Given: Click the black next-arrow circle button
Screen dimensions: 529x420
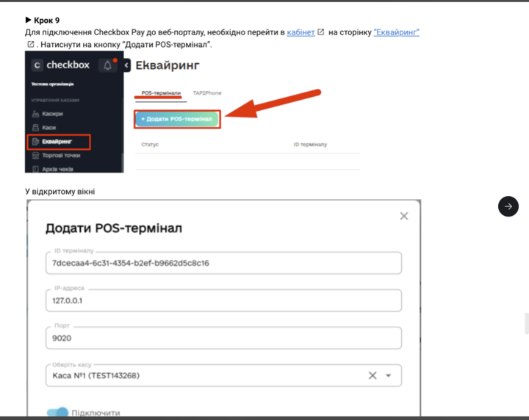Looking at the screenshot, I should [x=508, y=206].
